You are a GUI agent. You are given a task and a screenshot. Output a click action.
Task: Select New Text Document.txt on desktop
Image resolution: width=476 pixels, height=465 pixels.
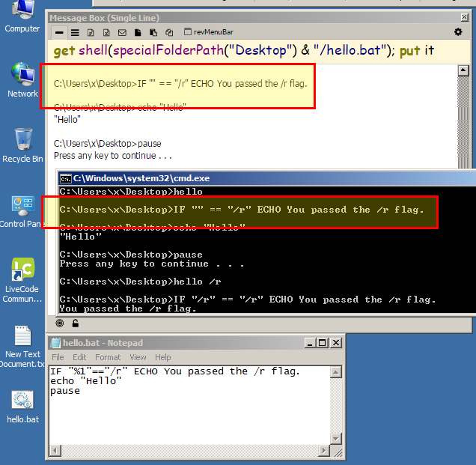[22, 347]
